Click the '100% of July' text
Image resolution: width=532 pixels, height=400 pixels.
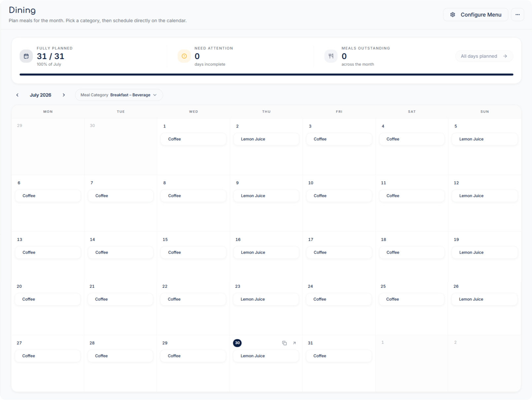click(x=49, y=64)
